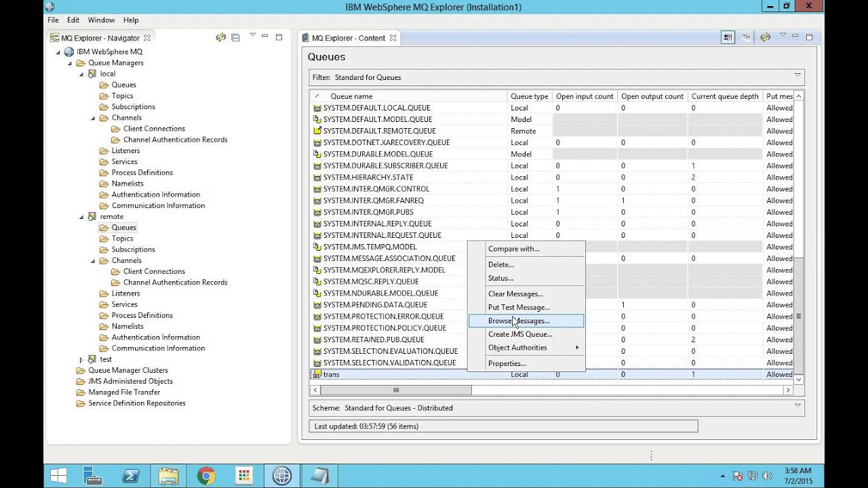This screenshot has height=488, width=868.
Task: Click the refresh icon in Content toolbar
Action: click(766, 38)
